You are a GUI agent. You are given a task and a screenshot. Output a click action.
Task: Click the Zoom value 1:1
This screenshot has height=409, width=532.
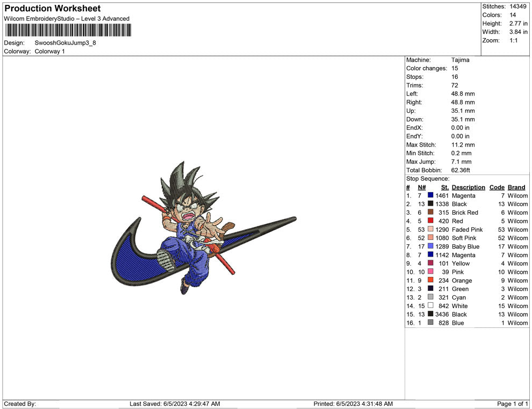coord(513,40)
